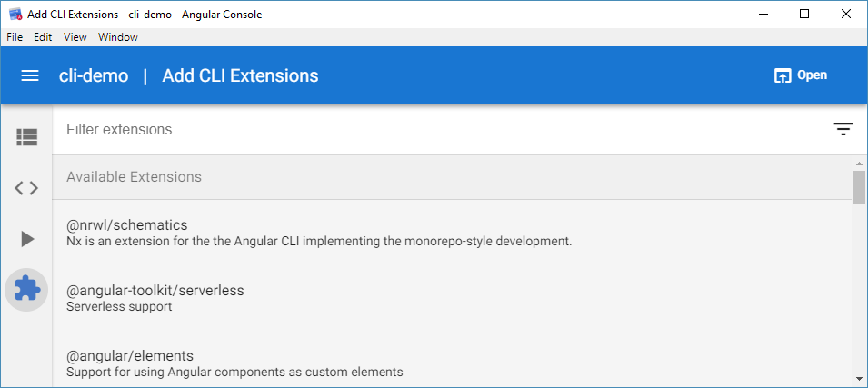Click the scrollbar down arrow

point(859,379)
